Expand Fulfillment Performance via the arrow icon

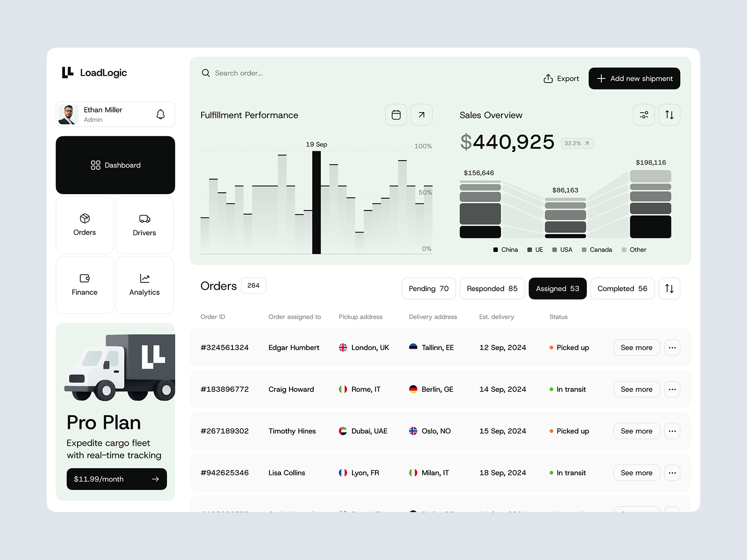(x=422, y=115)
